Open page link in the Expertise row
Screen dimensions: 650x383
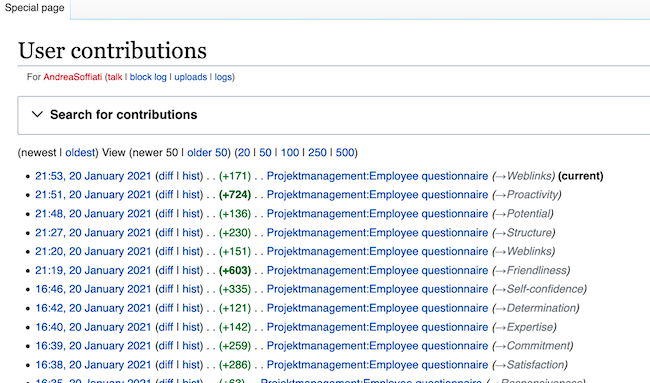pyautogui.click(x=377, y=327)
